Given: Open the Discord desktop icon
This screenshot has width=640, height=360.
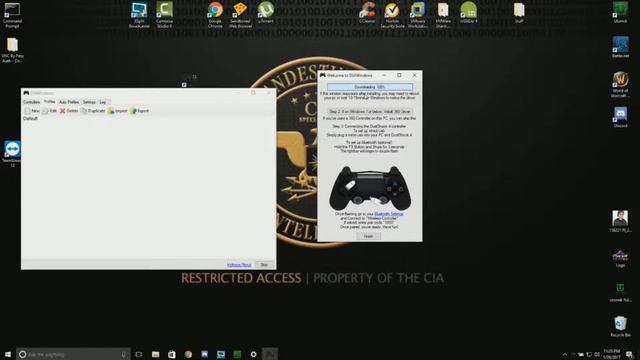Looking at the screenshot, I should click(x=620, y=118).
